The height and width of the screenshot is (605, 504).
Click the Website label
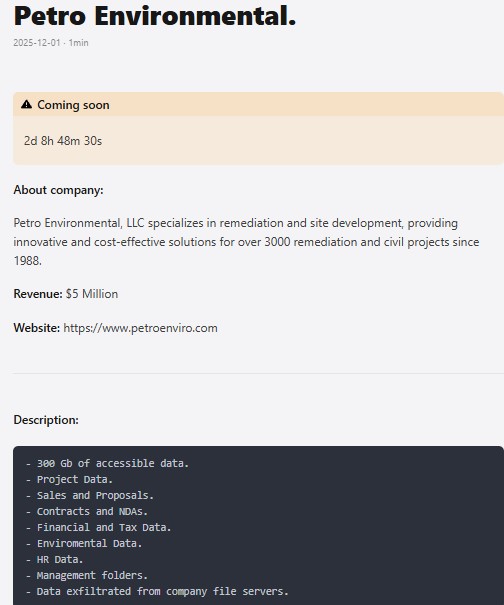[x=37, y=328]
